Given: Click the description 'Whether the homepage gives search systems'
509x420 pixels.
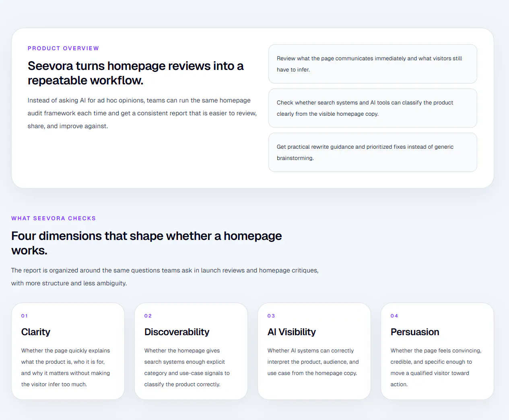Looking at the screenshot, I should tap(187, 367).
